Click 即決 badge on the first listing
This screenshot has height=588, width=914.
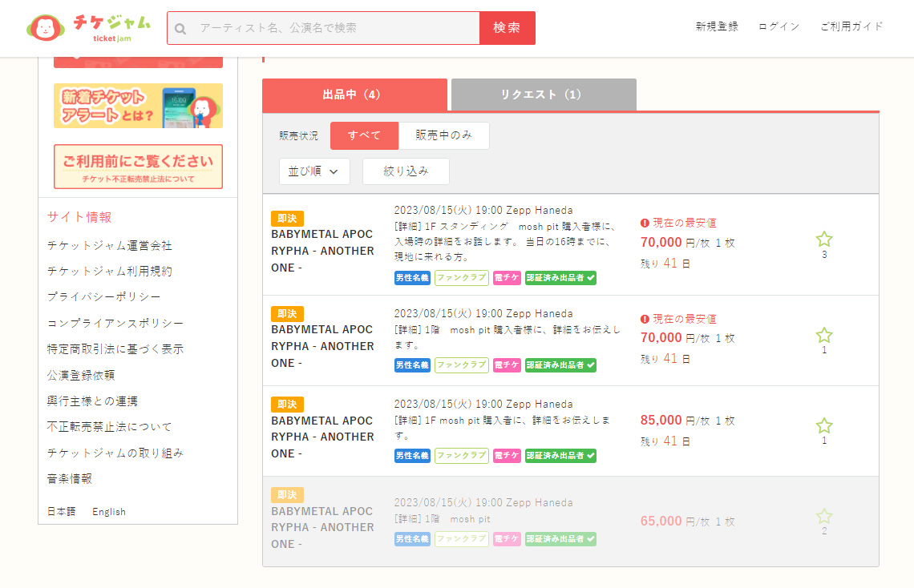point(287,219)
